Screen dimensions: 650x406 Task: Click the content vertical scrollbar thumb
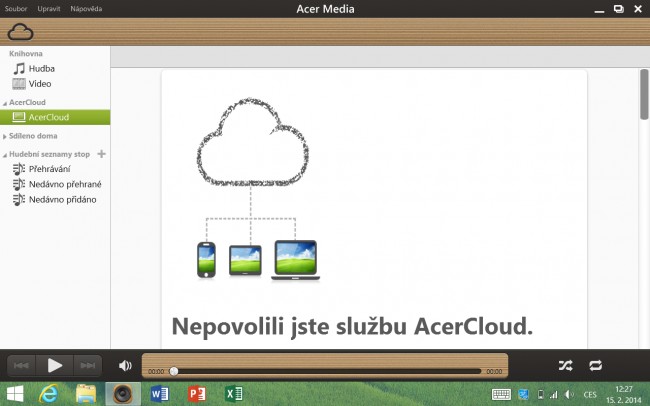tap(644, 95)
